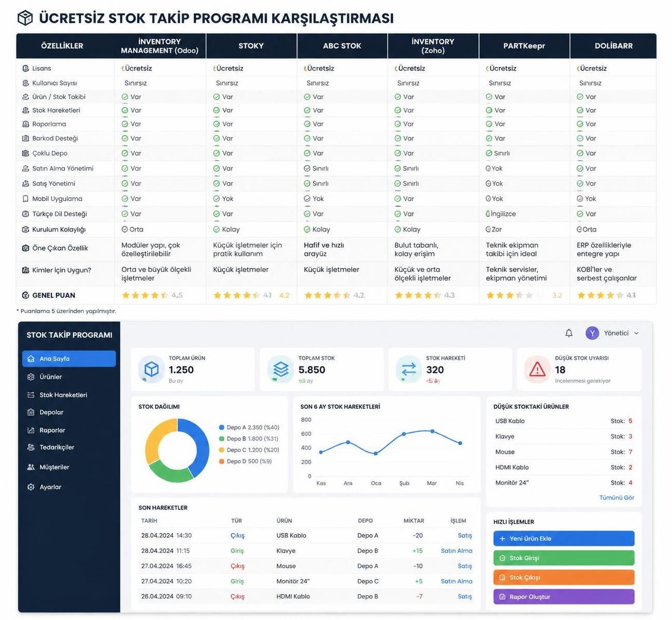
Task: Click the 5.850 Toplam Stok value
Action: coord(312,370)
